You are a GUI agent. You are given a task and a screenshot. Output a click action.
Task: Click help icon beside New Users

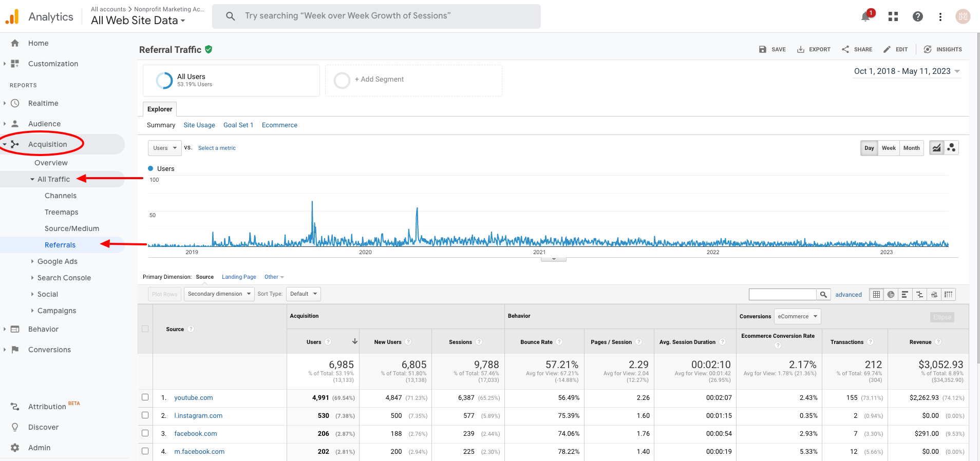point(408,342)
